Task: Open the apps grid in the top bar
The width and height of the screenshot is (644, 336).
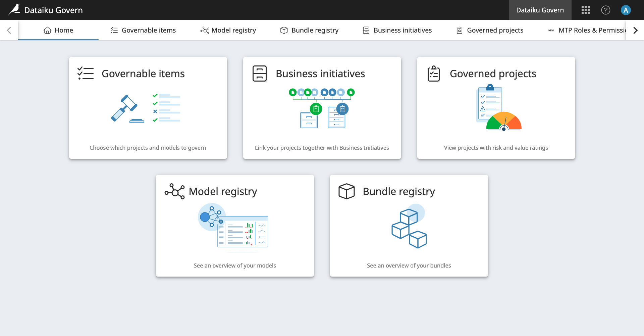Action: click(585, 10)
